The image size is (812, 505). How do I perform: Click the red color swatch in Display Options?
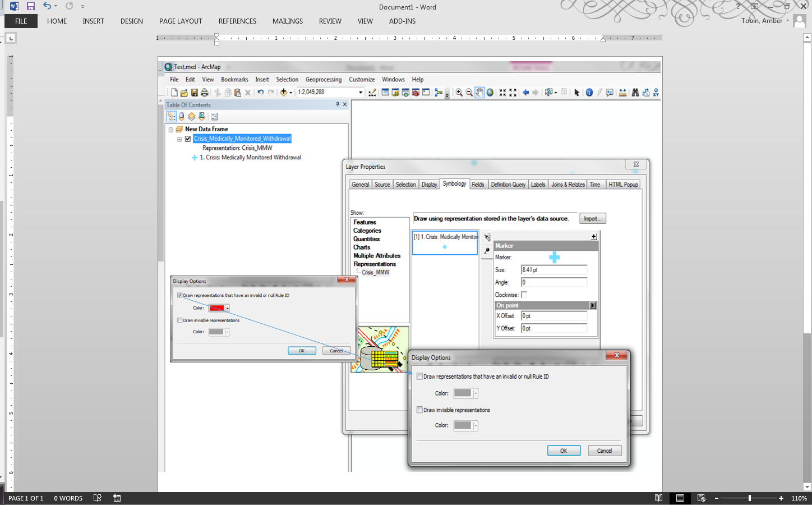(x=216, y=308)
